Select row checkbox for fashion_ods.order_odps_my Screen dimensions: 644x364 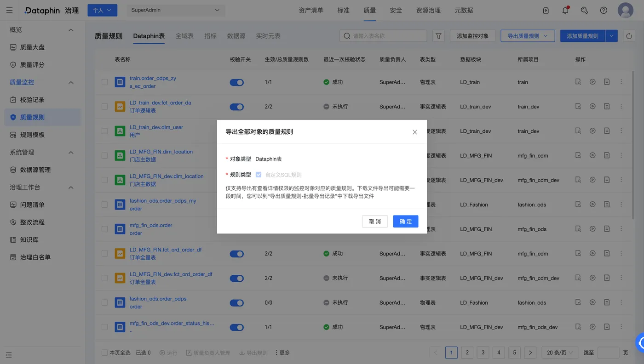coord(104,205)
